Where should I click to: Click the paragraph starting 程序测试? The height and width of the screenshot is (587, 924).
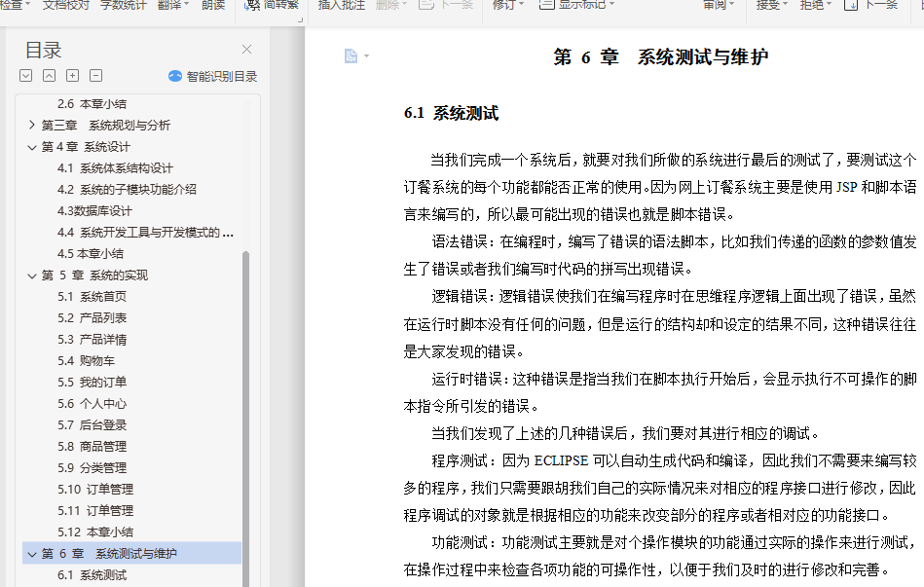point(660,488)
